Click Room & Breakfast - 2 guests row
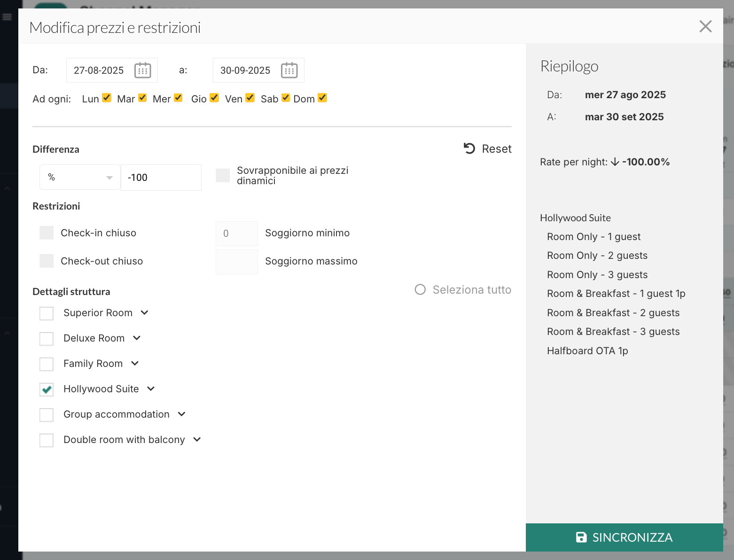The image size is (734, 560). (613, 313)
